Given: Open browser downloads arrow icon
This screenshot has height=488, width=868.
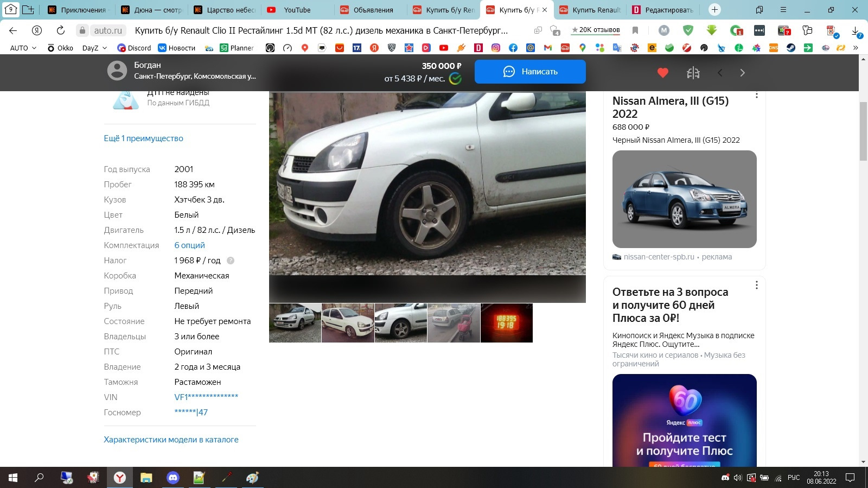Looking at the screenshot, I should pyautogui.click(x=856, y=31).
